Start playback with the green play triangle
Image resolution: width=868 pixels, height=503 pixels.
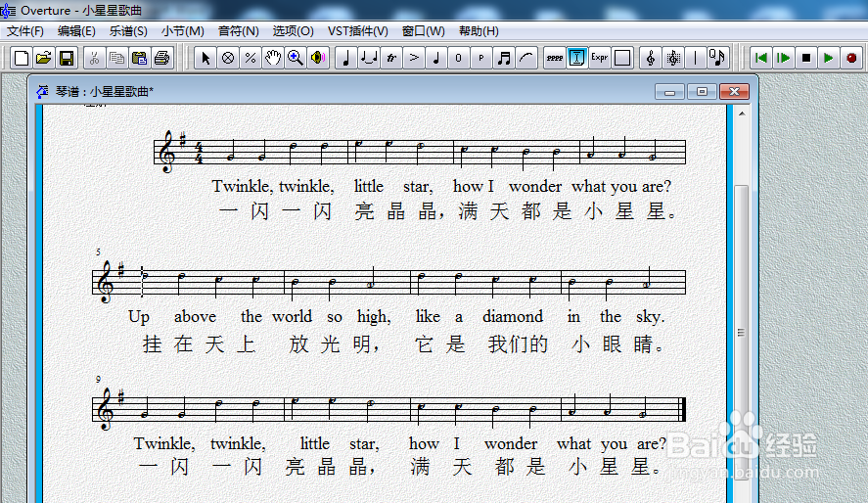pyautogui.click(x=829, y=58)
